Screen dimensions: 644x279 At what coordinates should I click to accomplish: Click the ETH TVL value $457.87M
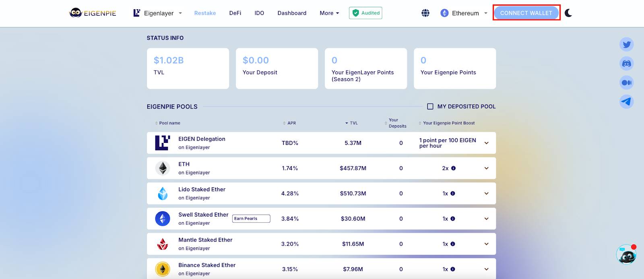[x=353, y=168]
